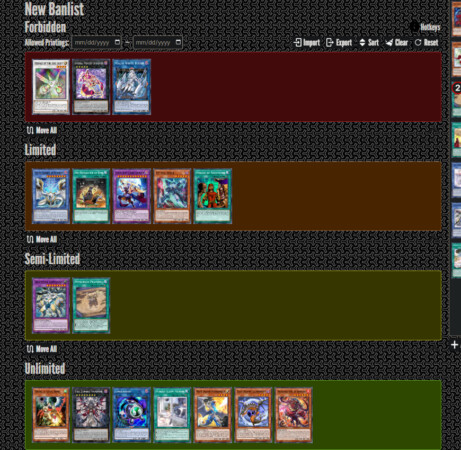The height and width of the screenshot is (450, 461).
Task: Reset the banlist to default
Action: (427, 43)
